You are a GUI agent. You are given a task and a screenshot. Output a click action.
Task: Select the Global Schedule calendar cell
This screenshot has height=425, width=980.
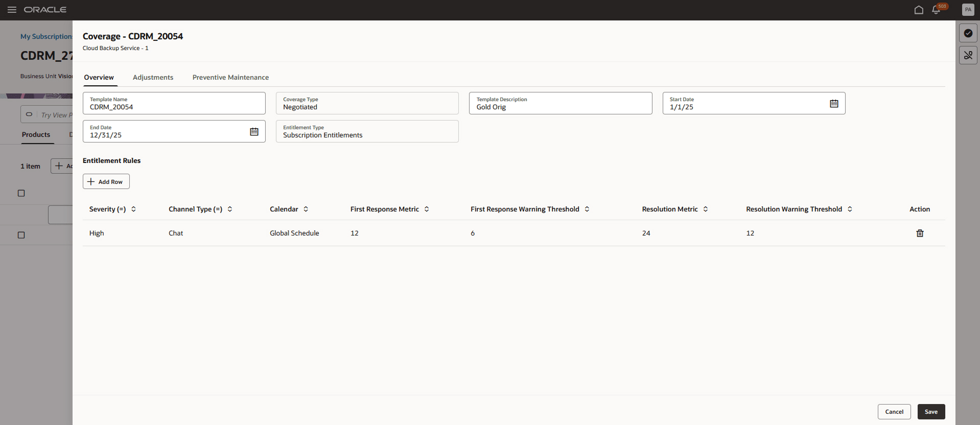coord(294,233)
